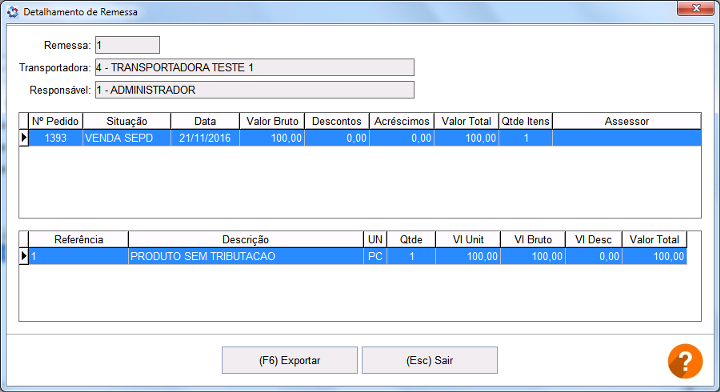
Task: Click the Transportadora field
Action: (x=255, y=67)
